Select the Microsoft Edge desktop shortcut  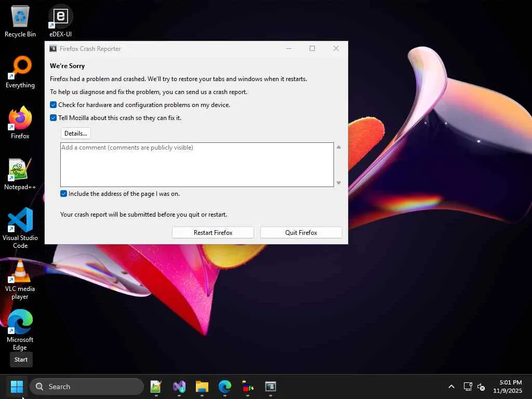tap(20, 330)
